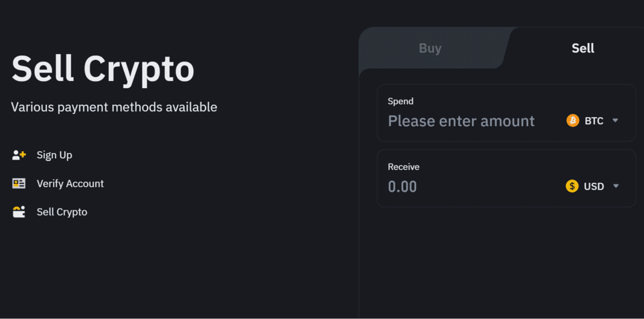
Task: Click the orange Bitcoin coin icon
Action: (x=573, y=120)
